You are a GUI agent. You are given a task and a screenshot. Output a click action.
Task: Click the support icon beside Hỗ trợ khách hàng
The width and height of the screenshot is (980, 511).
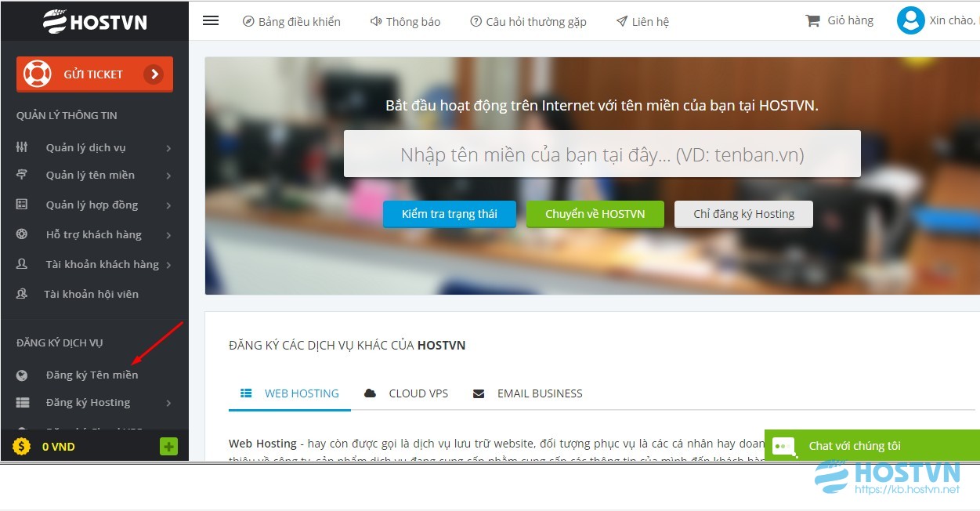(x=22, y=234)
